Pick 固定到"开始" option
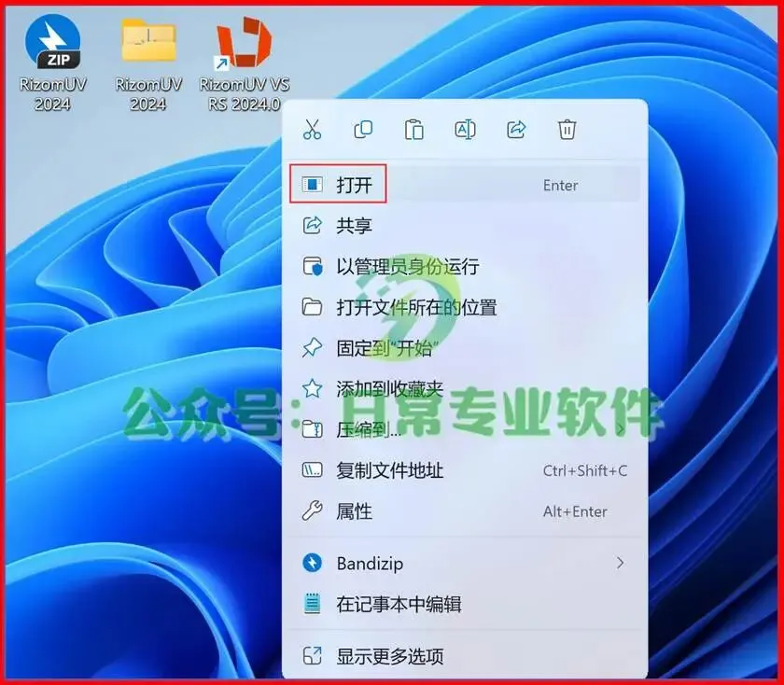 point(465,347)
